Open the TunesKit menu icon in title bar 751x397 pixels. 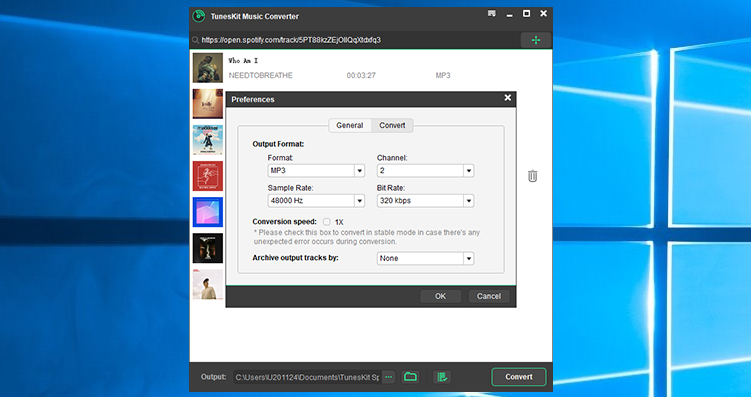point(491,13)
